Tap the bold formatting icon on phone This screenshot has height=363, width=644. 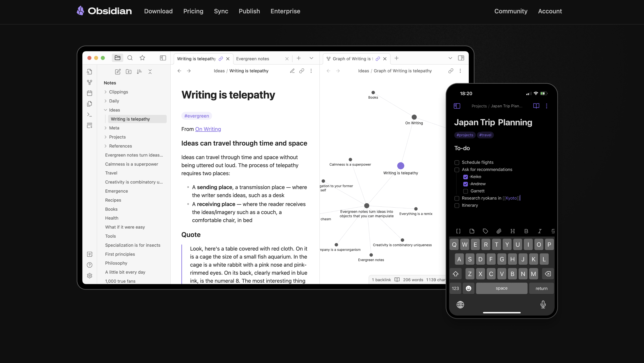point(526,231)
